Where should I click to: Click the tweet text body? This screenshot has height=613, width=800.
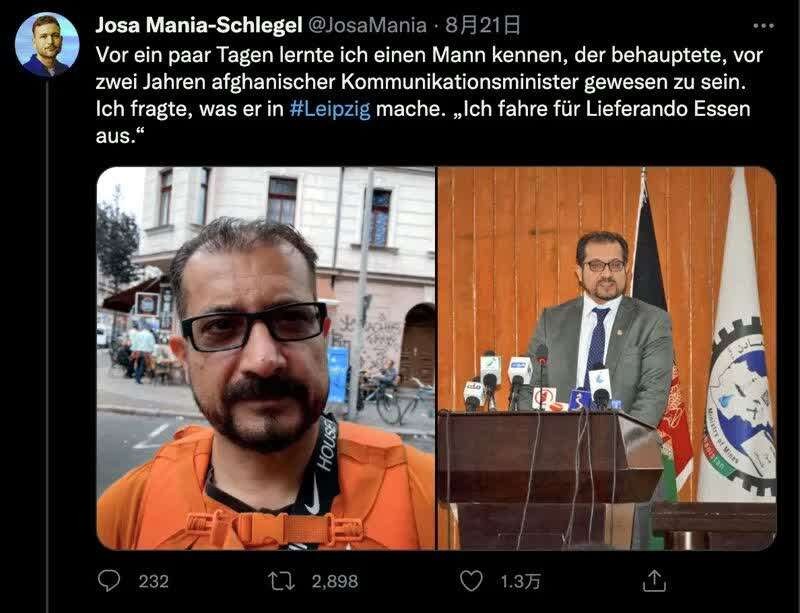click(429, 95)
